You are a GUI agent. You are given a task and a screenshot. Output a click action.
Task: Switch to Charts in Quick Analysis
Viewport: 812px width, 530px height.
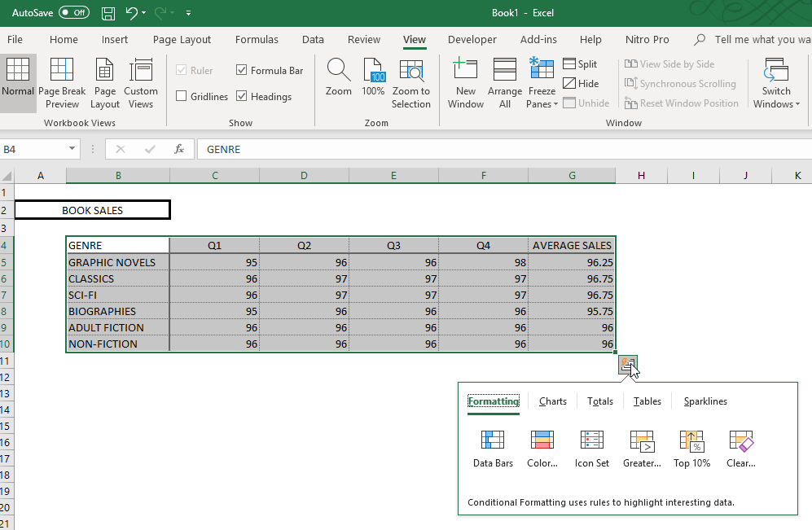(x=552, y=401)
